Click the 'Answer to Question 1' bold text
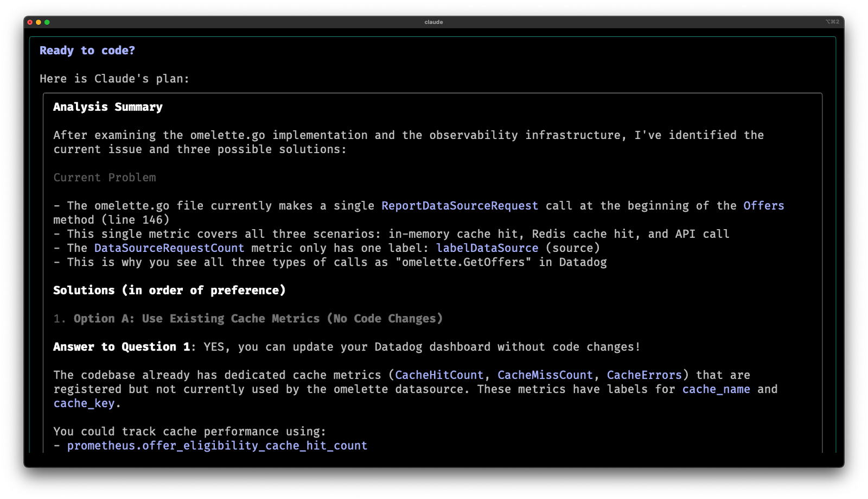The width and height of the screenshot is (868, 499). click(123, 346)
